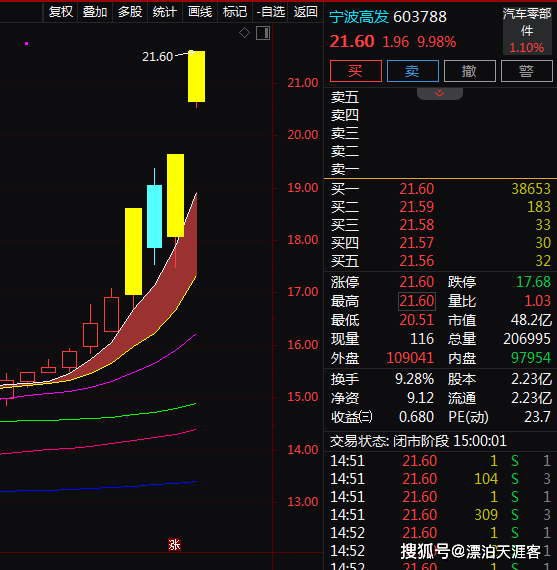Click the 宁波高发 stock name

click(359, 17)
